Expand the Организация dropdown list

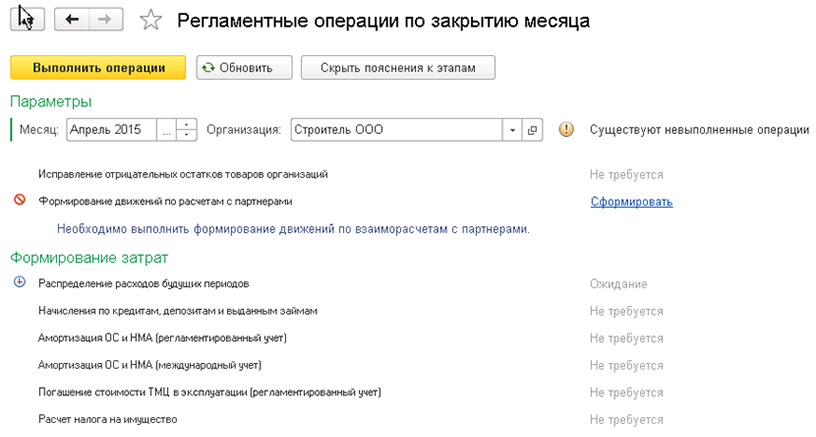[x=512, y=130]
